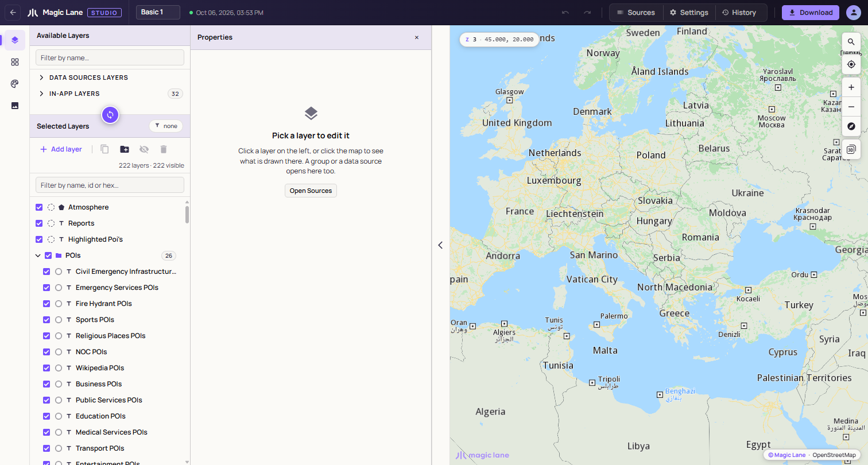
Task: Open the user account avatar
Action: click(x=853, y=13)
